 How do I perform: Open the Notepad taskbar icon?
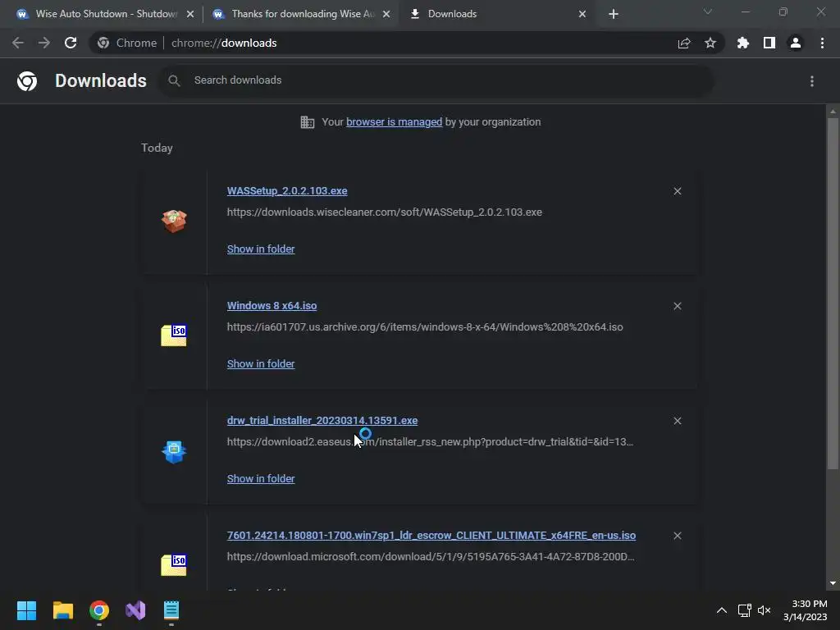[171, 610]
